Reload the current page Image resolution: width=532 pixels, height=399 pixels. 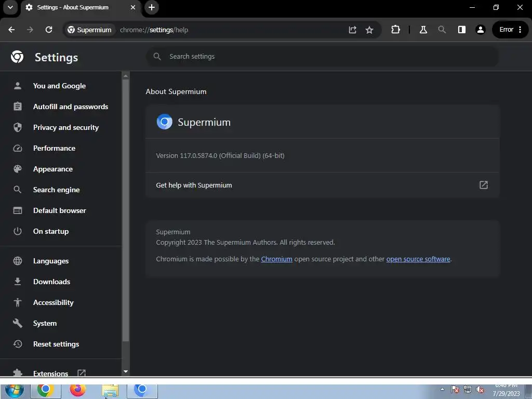pyautogui.click(x=49, y=30)
